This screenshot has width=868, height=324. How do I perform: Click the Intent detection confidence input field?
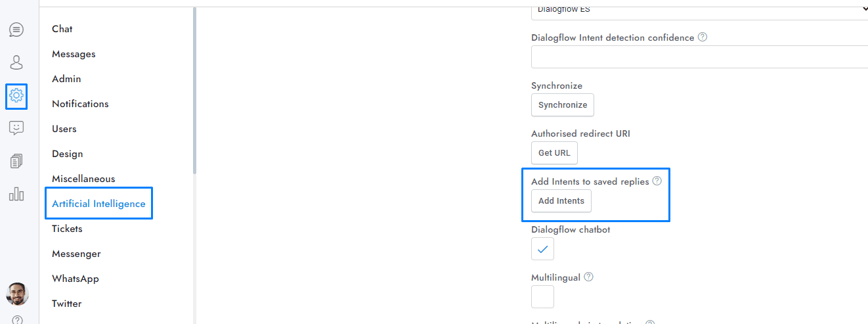pyautogui.click(x=699, y=57)
